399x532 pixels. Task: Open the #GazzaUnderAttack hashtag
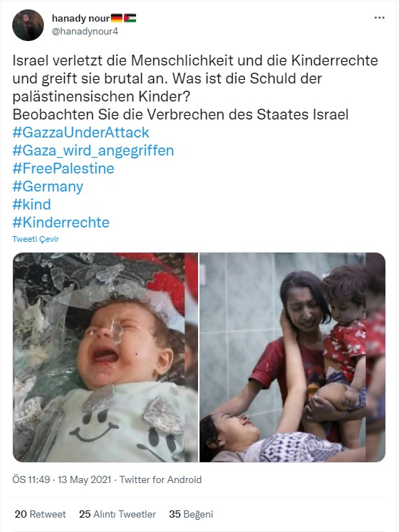81,132
